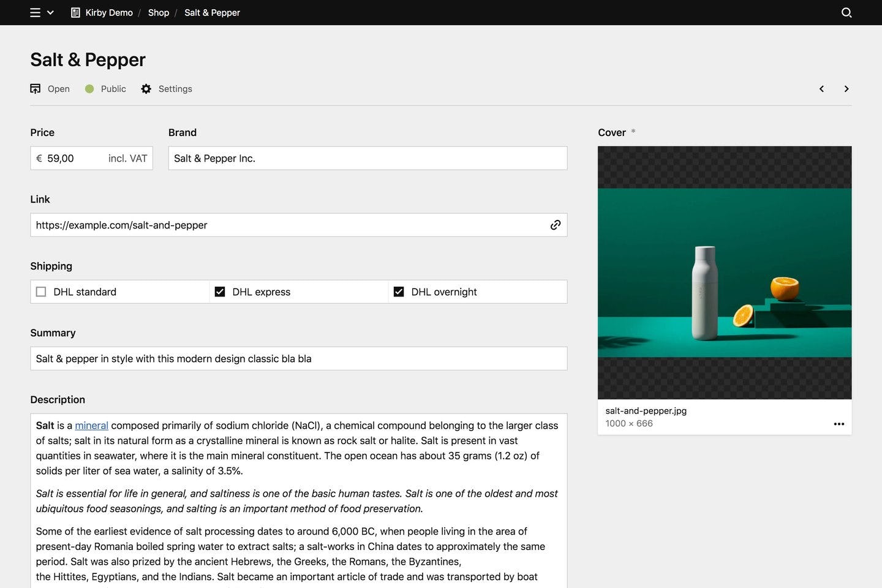This screenshot has height=588, width=882.
Task: Follow the mineral hyperlink in description
Action: click(x=91, y=425)
